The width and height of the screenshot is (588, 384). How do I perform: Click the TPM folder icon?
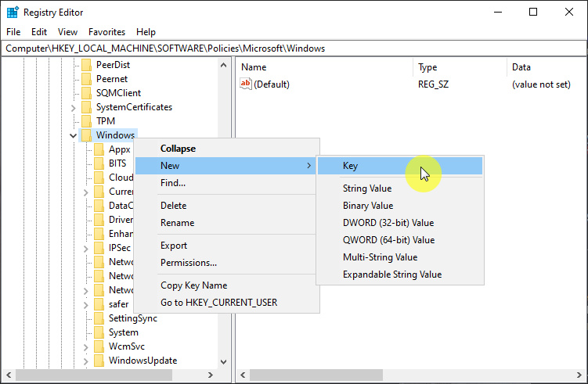tap(87, 121)
